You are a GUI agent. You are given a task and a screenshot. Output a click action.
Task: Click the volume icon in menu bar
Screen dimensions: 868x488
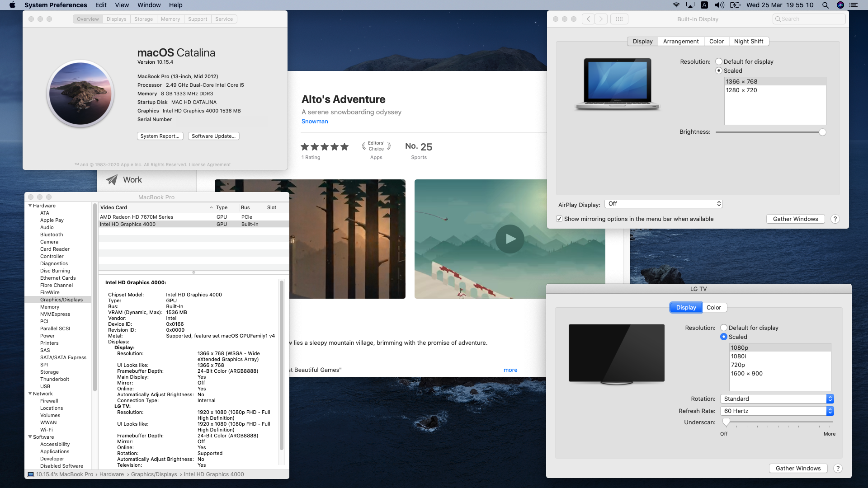pyautogui.click(x=719, y=5)
